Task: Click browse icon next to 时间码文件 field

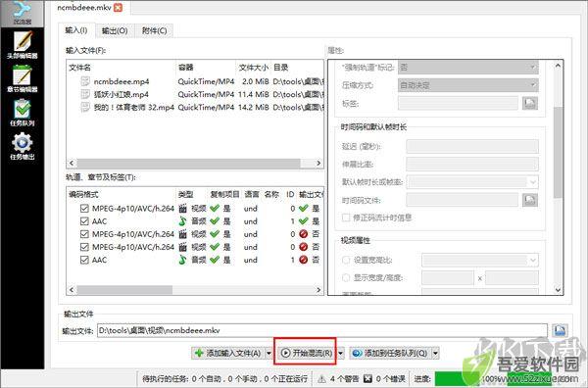Action: point(530,200)
